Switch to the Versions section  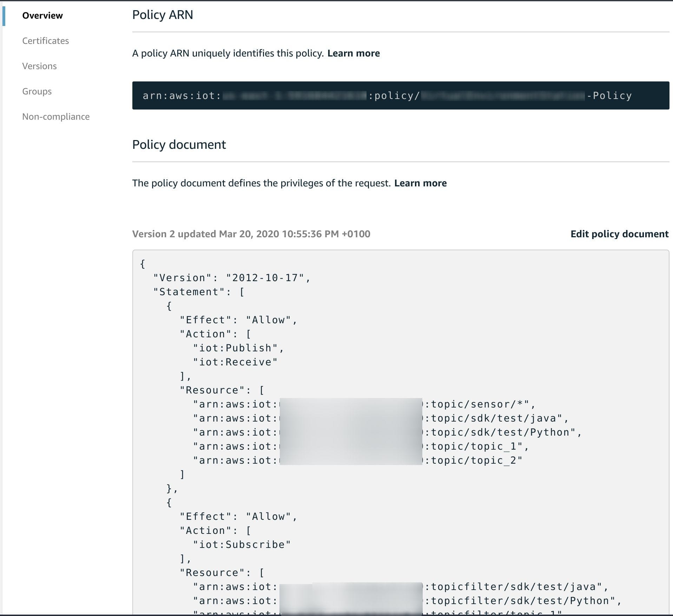tap(39, 66)
